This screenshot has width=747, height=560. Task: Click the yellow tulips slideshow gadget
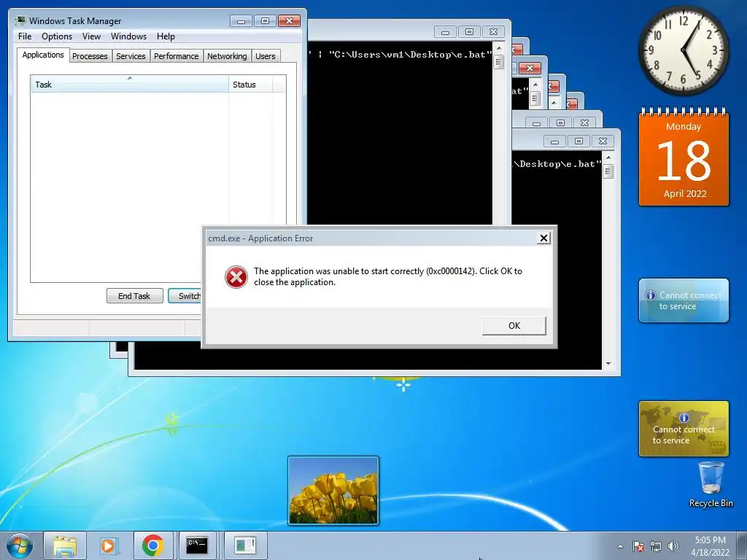(333, 491)
